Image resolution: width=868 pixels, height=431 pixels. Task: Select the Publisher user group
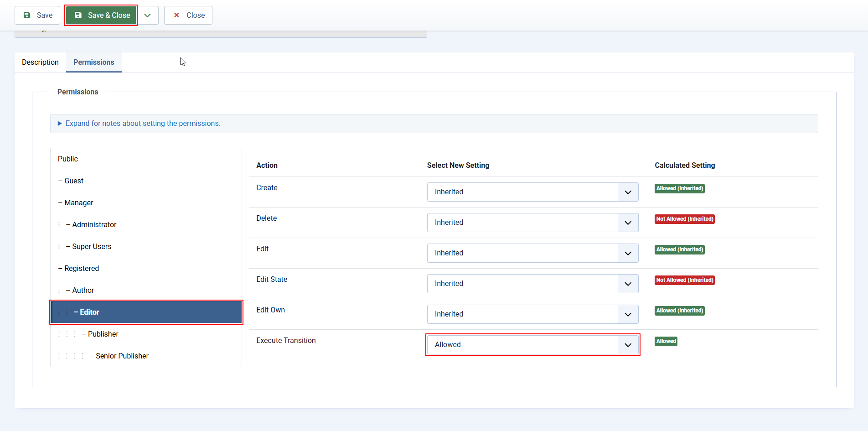click(x=103, y=334)
